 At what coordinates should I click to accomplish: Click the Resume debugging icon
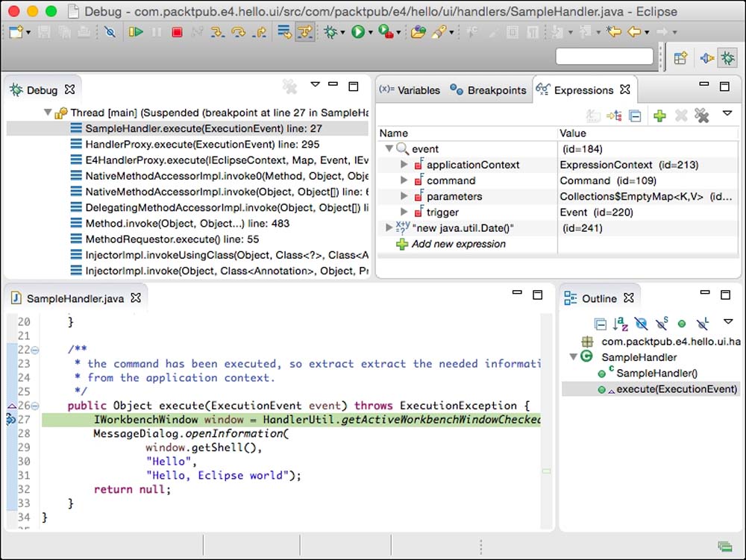136,32
